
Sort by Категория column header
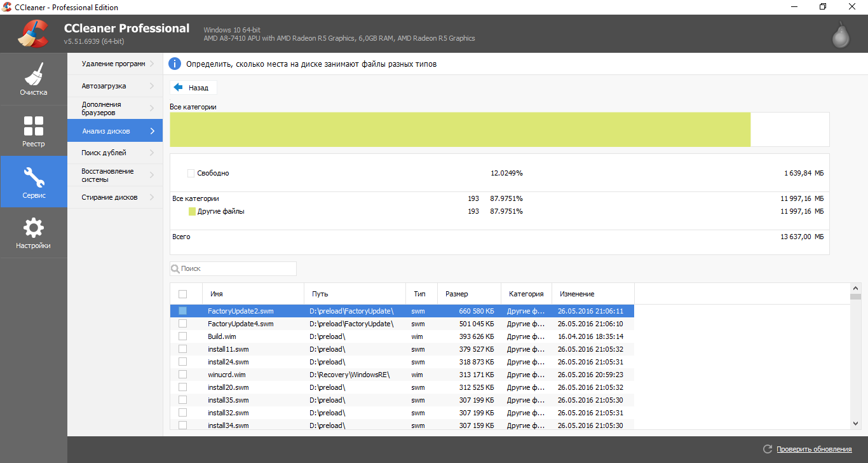point(526,294)
